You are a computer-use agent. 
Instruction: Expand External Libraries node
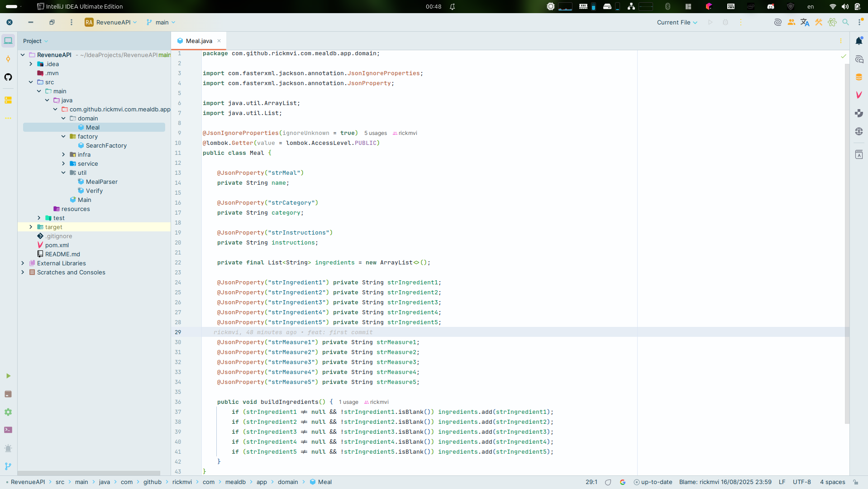(23, 263)
